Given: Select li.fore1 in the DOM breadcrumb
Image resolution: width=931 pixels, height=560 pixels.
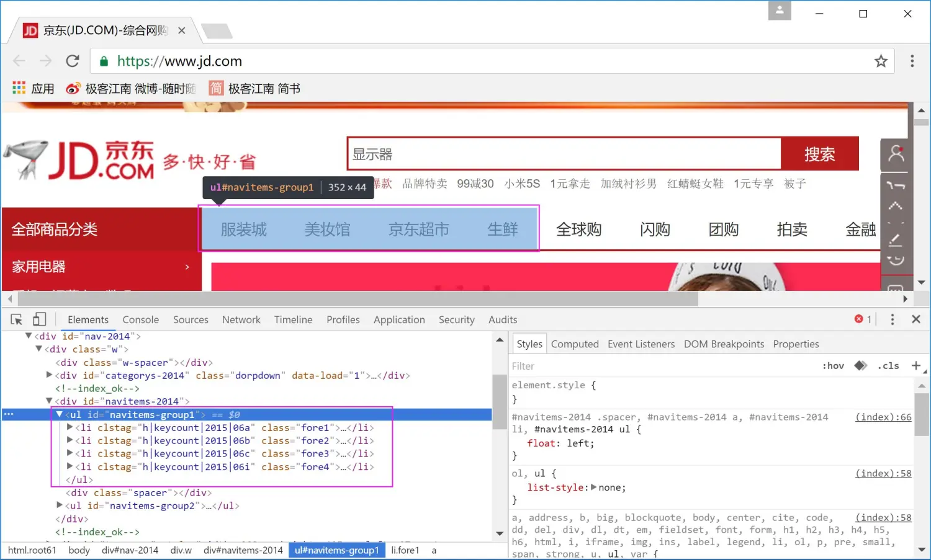Looking at the screenshot, I should (x=405, y=550).
